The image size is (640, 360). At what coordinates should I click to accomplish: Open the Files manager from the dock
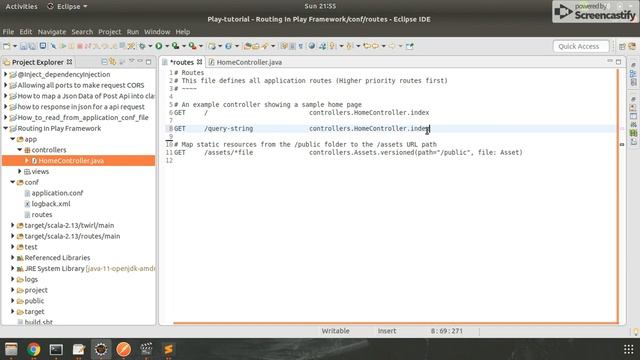point(11,349)
